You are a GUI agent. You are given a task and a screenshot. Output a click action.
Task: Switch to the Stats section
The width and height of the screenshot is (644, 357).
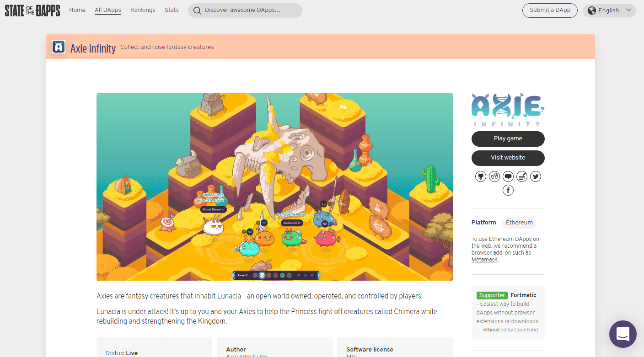172,10
